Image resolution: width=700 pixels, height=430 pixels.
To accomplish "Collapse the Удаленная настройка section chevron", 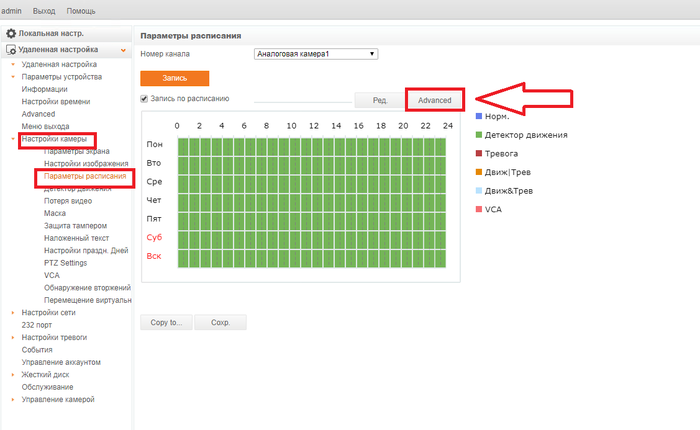I will point(123,50).
